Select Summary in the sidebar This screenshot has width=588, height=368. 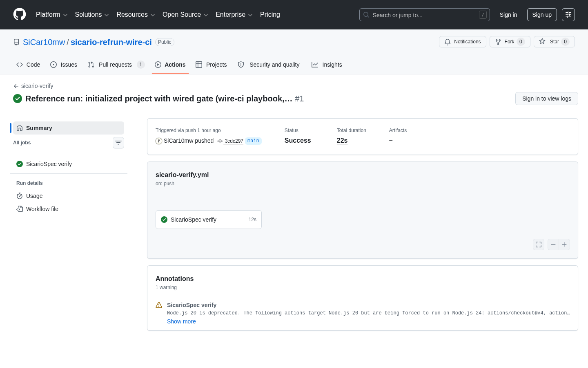(x=69, y=128)
